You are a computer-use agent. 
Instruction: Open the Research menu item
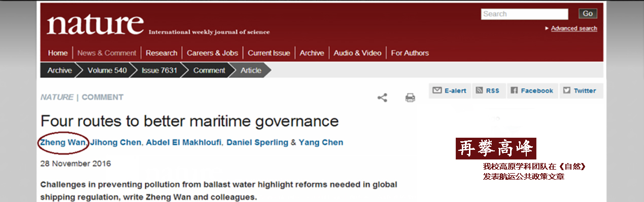point(161,53)
